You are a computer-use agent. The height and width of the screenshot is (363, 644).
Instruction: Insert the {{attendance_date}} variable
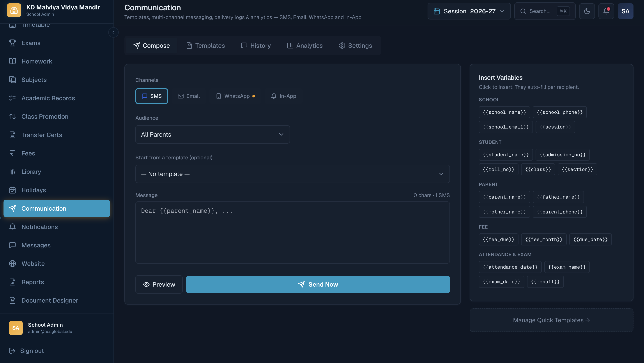point(510,267)
